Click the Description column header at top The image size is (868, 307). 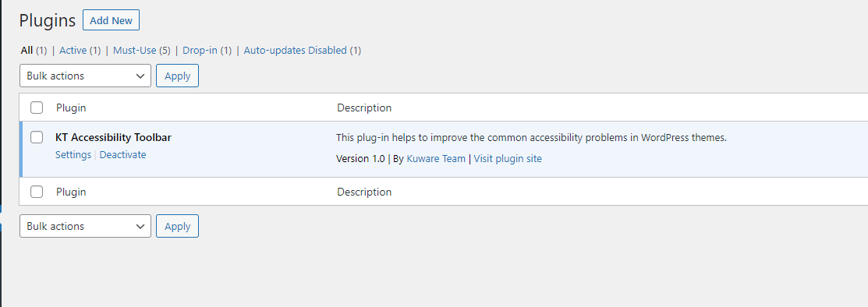(x=364, y=108)
